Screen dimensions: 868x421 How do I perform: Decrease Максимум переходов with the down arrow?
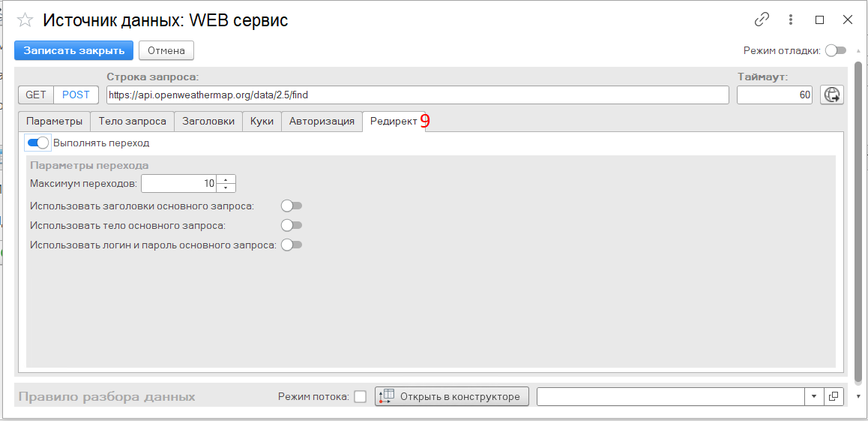point(226,188)
